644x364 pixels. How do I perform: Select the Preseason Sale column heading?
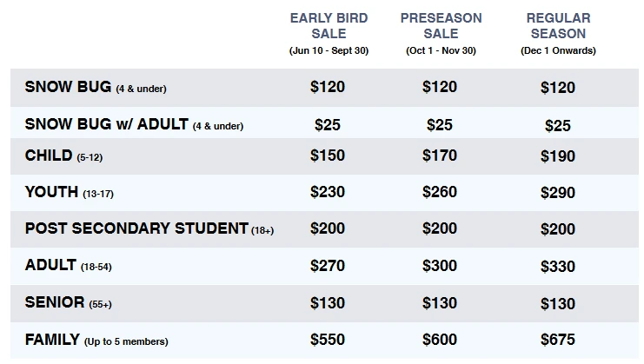440,25
